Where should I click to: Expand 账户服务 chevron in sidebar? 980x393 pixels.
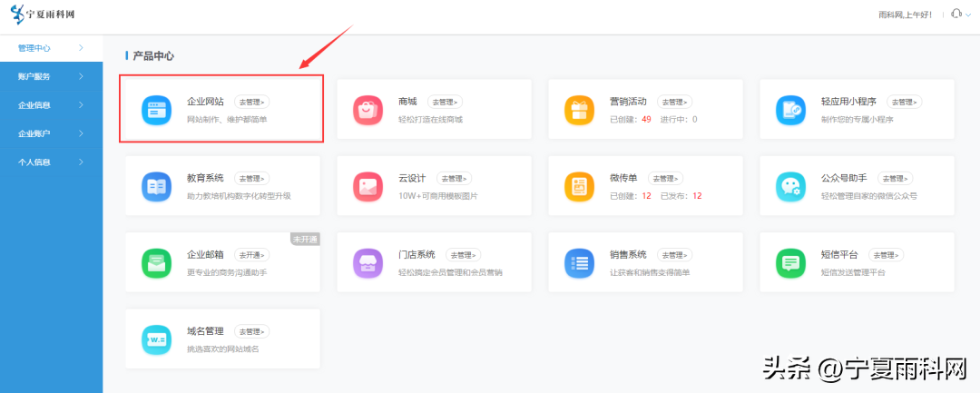coord(82,76)
